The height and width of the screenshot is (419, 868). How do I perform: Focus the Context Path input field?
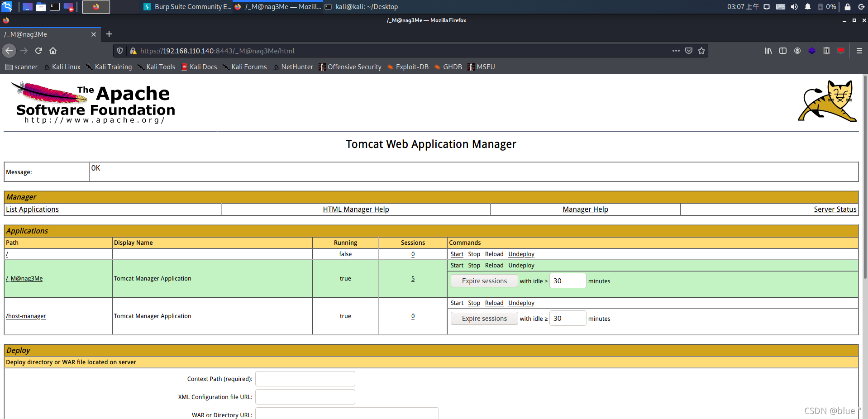click(x=305, y=379)
